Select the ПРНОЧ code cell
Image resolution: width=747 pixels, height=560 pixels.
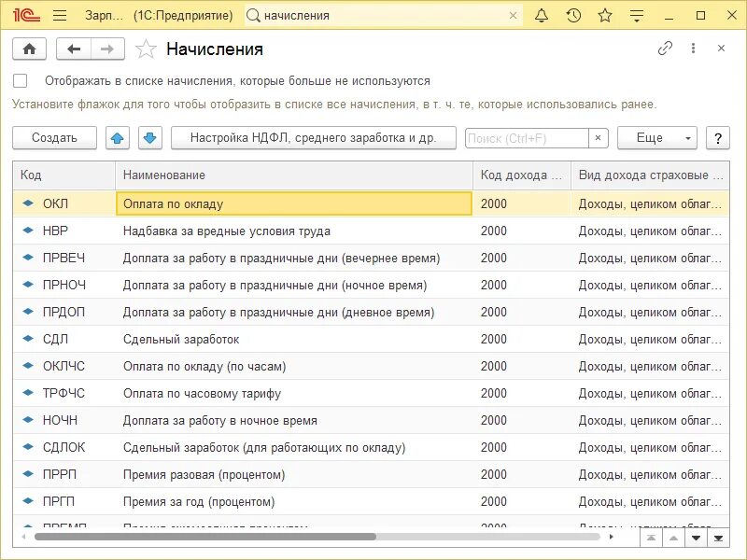click(64, 286)
